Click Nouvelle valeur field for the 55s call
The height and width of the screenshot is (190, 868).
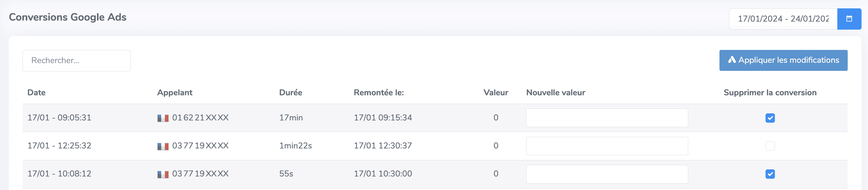[x=607, y=174]
